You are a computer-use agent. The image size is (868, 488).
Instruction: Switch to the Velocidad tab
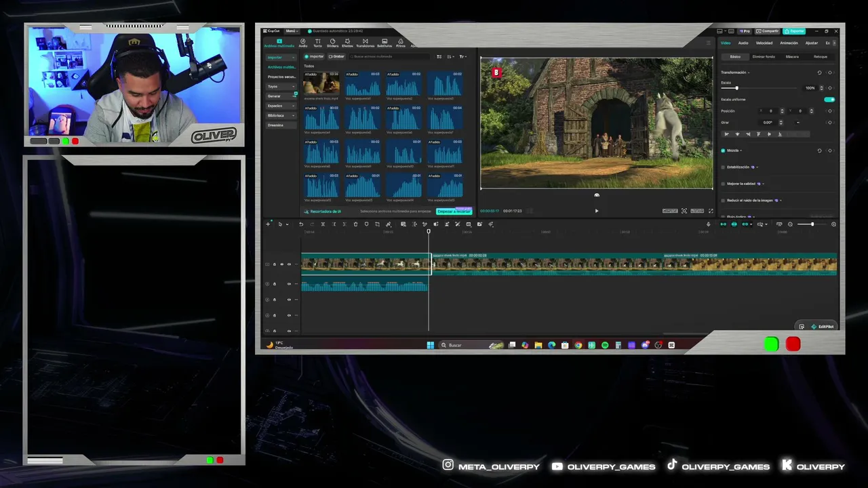(x=764, y=43)
